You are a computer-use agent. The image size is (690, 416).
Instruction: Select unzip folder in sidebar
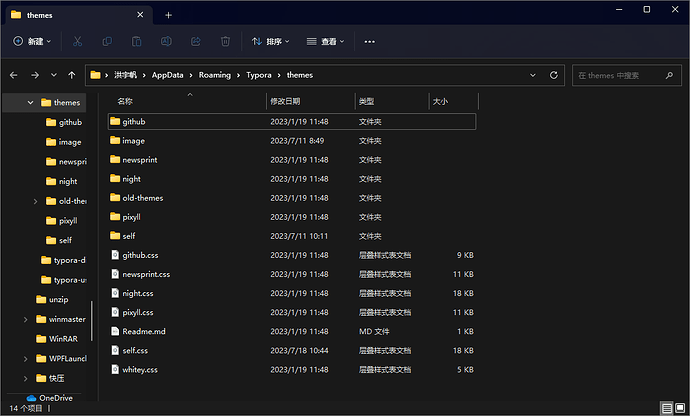[52, 299]
